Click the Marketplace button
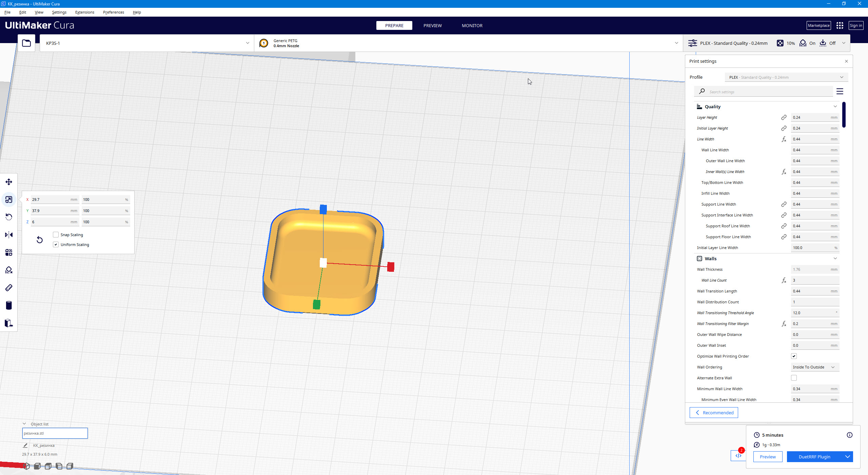This screenshot has height=475, width=868. pos(819,25)
